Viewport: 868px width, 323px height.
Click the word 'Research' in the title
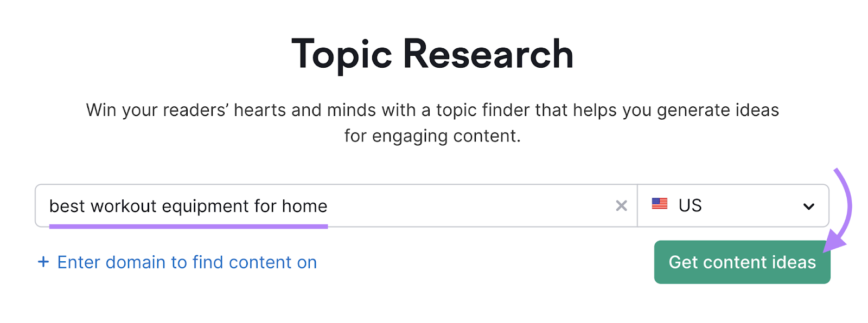point(488,54)
